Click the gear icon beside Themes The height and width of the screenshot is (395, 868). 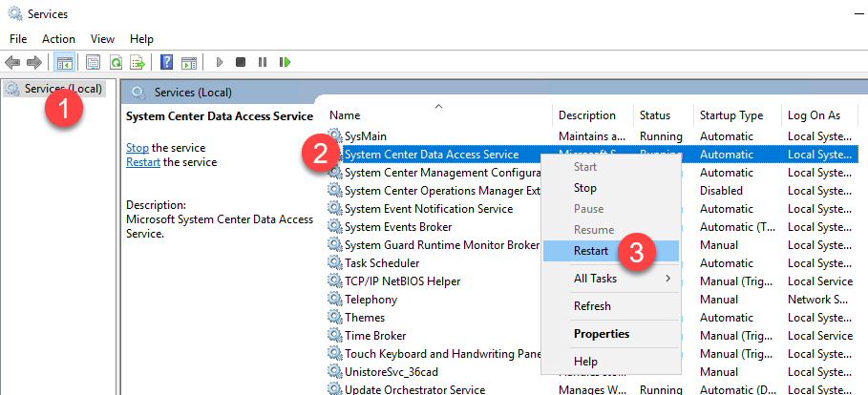click(x=335, y=318)
